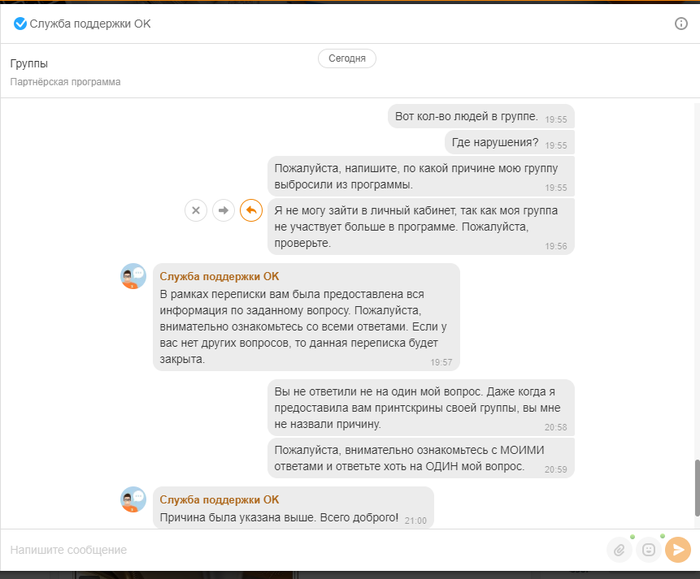
Task: Attach a file using the paperclip icon
Action: (x=619, y=549)
